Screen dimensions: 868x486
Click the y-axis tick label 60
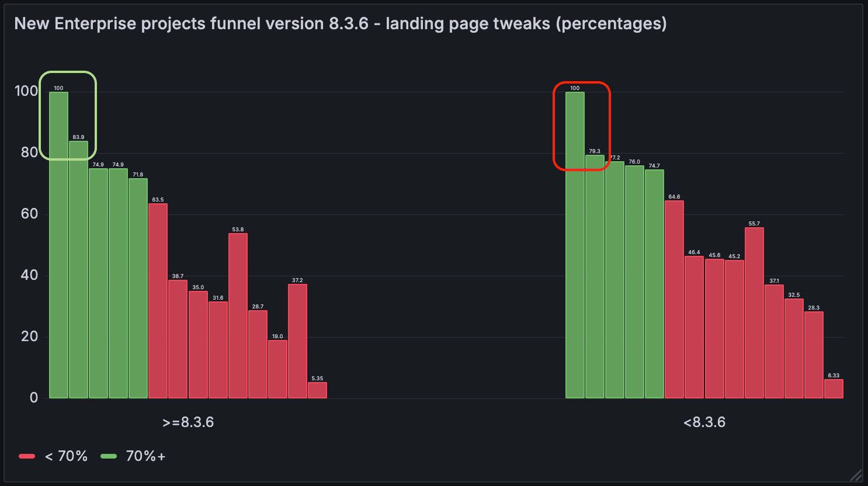point(29,214)
